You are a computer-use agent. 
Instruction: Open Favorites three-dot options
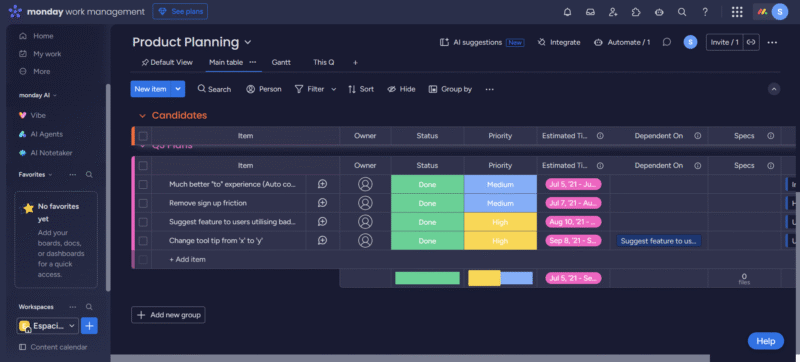tap(73, 174)
